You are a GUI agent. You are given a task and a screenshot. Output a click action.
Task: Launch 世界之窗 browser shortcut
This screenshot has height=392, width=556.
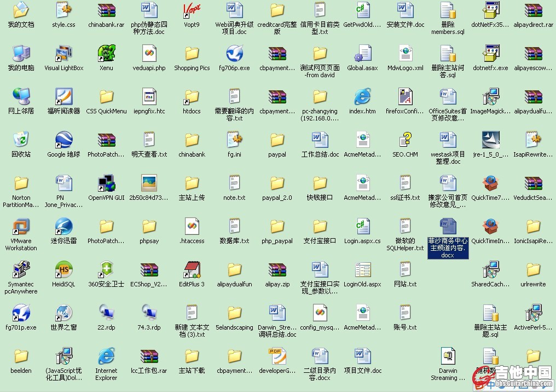click(x=63, y=313)
